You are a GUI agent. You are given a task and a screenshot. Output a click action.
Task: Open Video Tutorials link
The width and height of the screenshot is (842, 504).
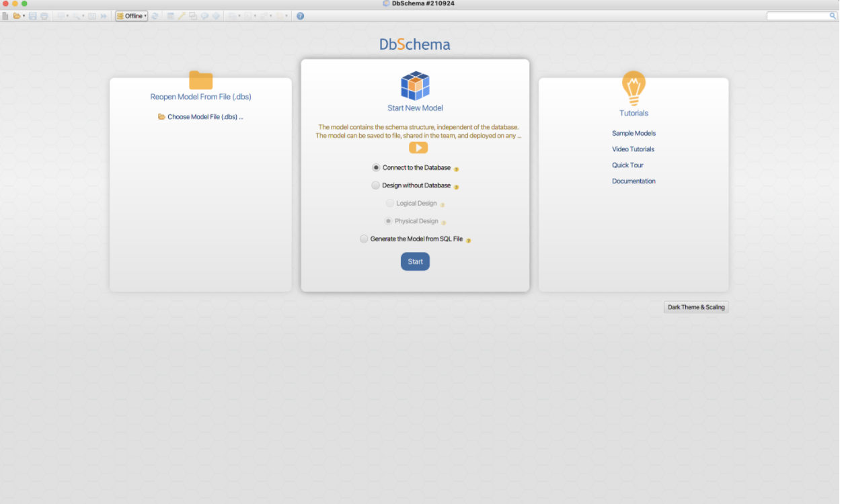[633, 149]
